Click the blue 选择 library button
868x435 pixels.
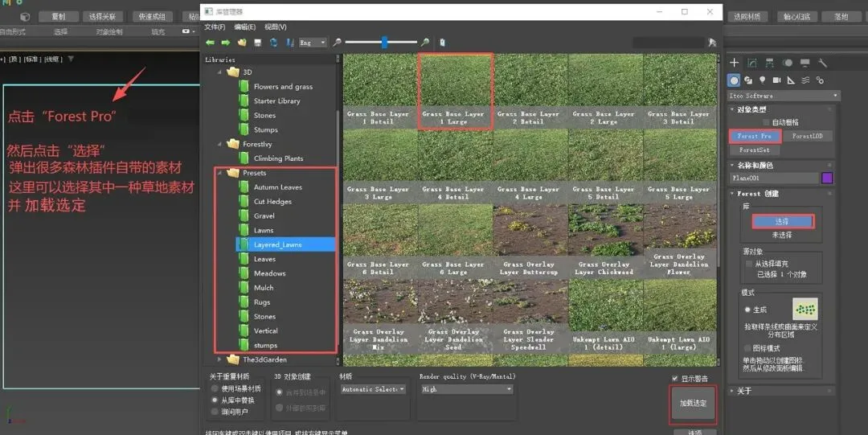782,222
